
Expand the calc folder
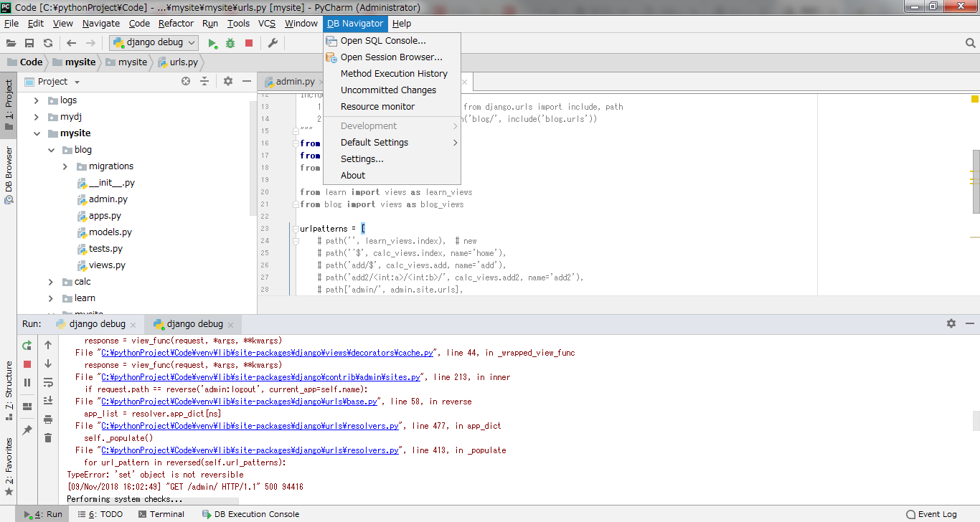pyautogui.click(x=51, y=282)
